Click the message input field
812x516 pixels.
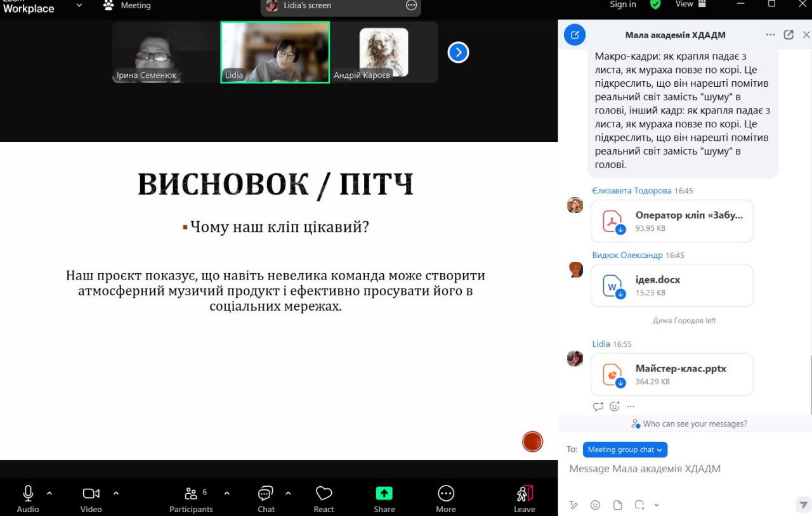(679, 469)
